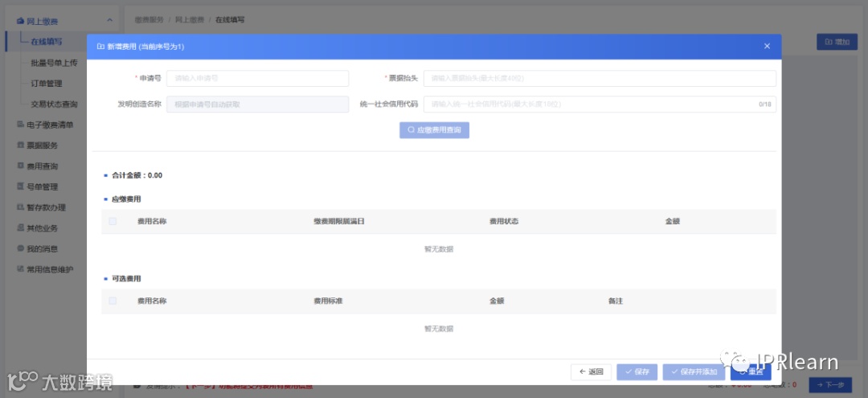Click the 票据抬头 input field
The height and width of the screenshot is (398, 868).
[x=600, y=79]
